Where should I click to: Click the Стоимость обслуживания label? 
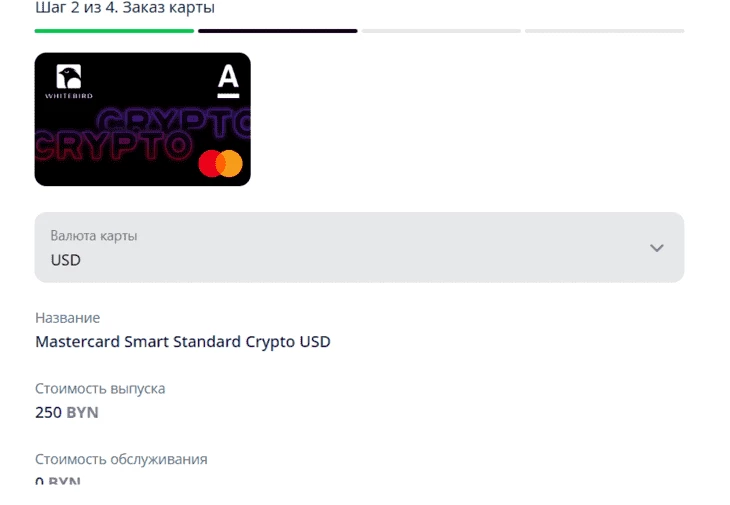[121, 459]
